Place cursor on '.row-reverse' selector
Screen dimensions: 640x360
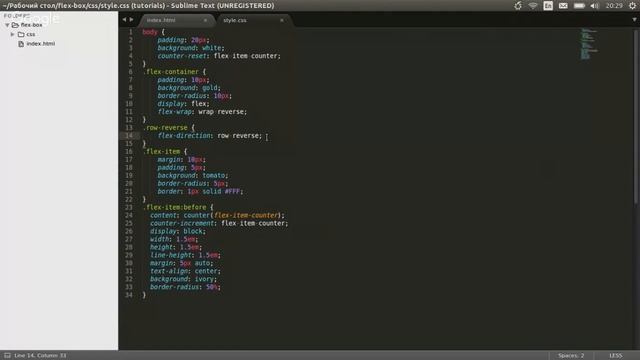165,128
